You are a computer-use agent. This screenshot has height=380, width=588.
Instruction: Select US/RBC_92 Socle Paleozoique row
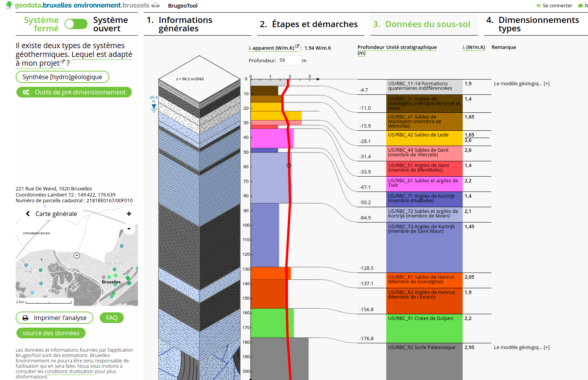(424, 362)
